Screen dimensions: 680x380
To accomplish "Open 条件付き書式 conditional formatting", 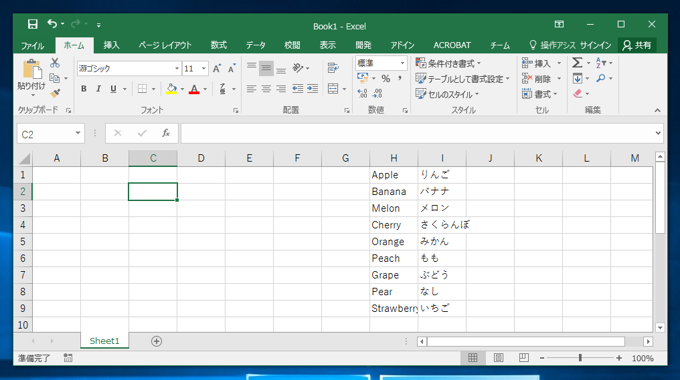I will pyautogui.click(x=448, y=63).
